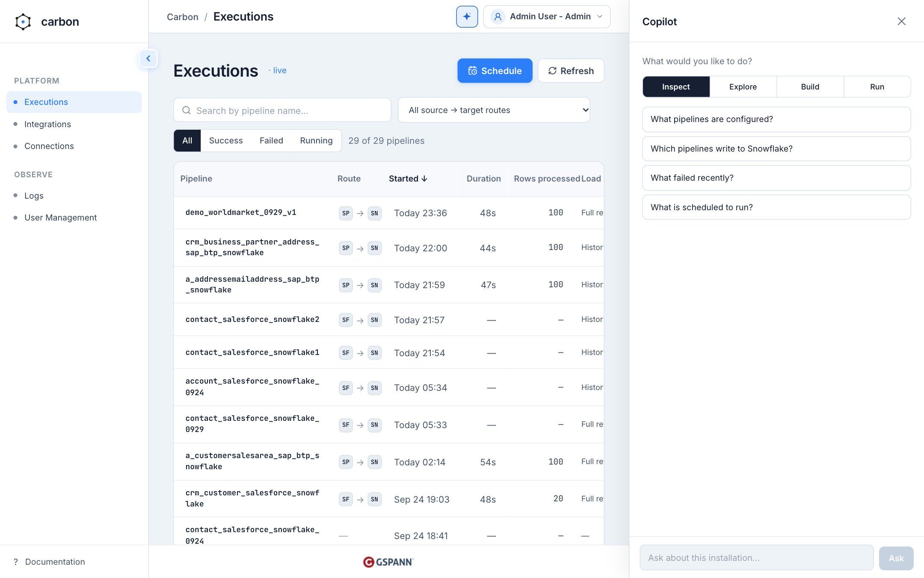Viewport: 924px width, 578px height.
Task: Open Logs in the sidebar
Action: pos(74,196)
